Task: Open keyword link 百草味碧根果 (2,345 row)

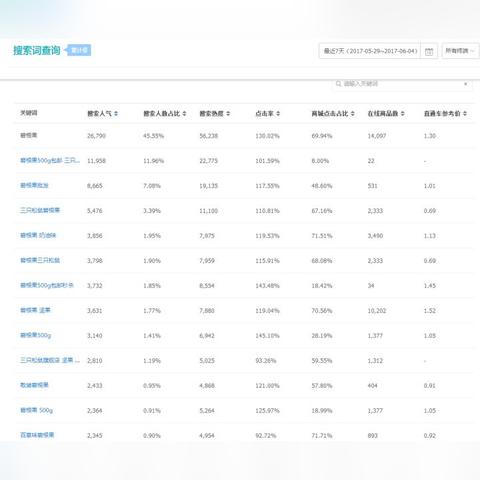Action: pyautogui.click(x=37, y=435)
